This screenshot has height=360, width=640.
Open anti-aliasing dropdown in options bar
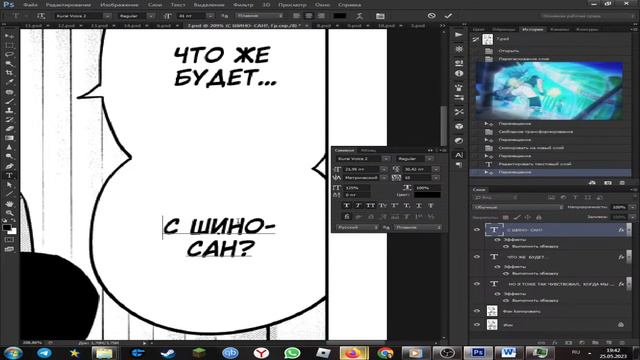[x=260, y=16]
